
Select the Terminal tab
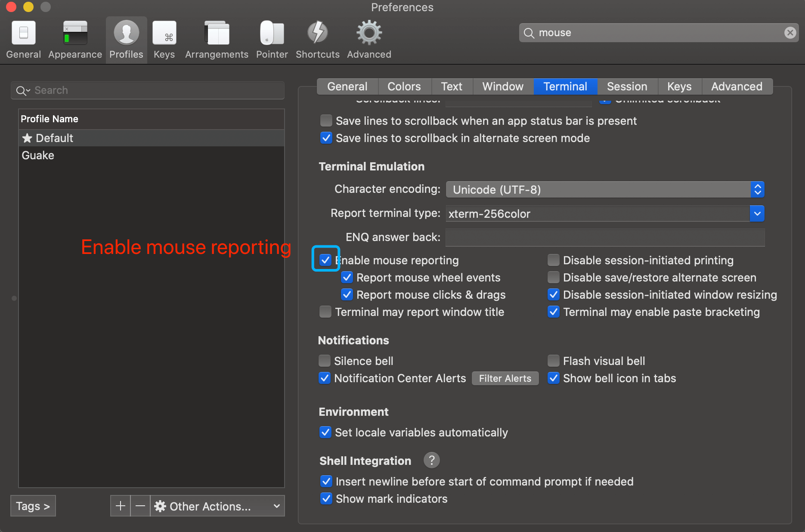[x=565, y=87]
